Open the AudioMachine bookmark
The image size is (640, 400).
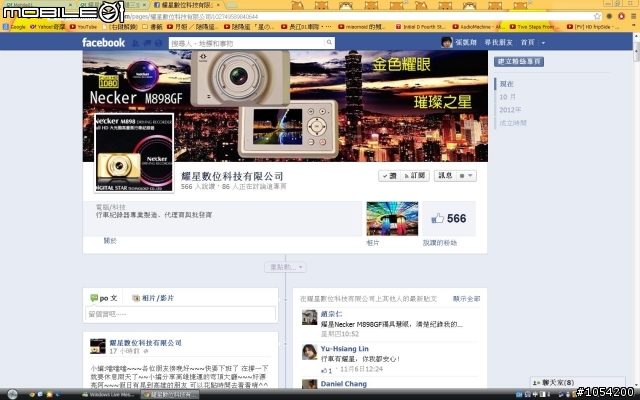[x=478, y=27]
